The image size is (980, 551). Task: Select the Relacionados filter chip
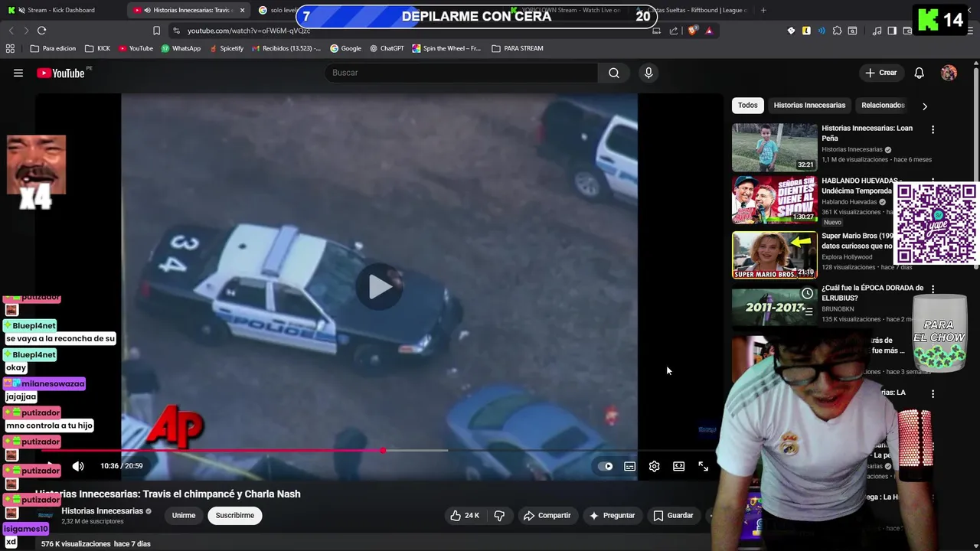(x=883, y=106)
